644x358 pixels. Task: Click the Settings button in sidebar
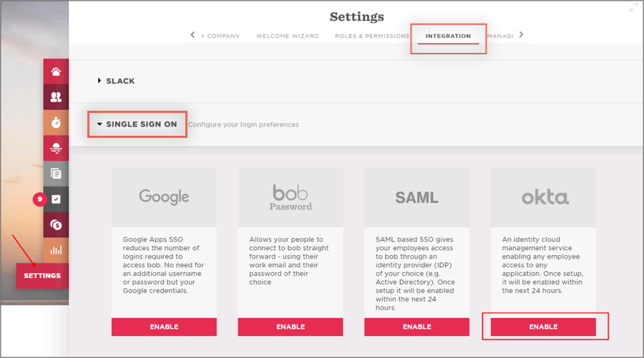pos(42,276)
